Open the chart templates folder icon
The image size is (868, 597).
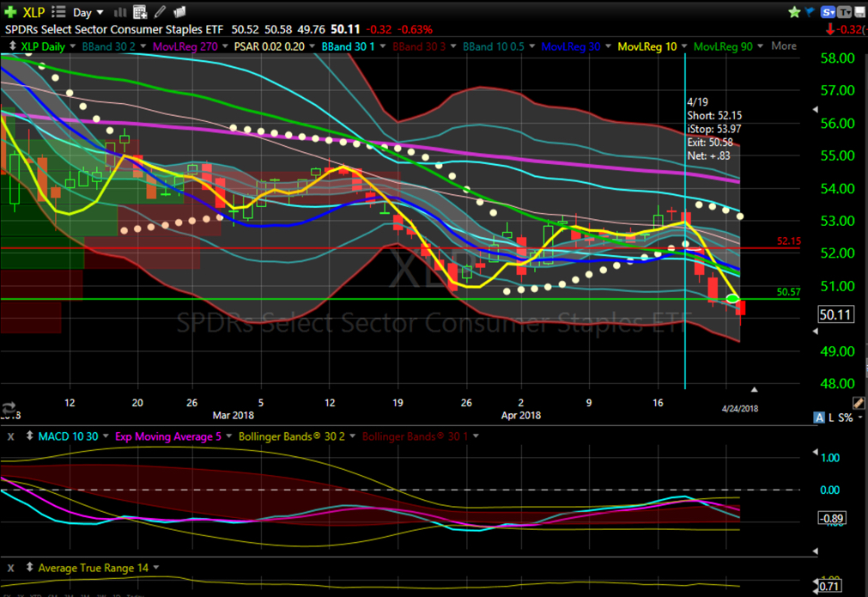(x=179, y=12)
